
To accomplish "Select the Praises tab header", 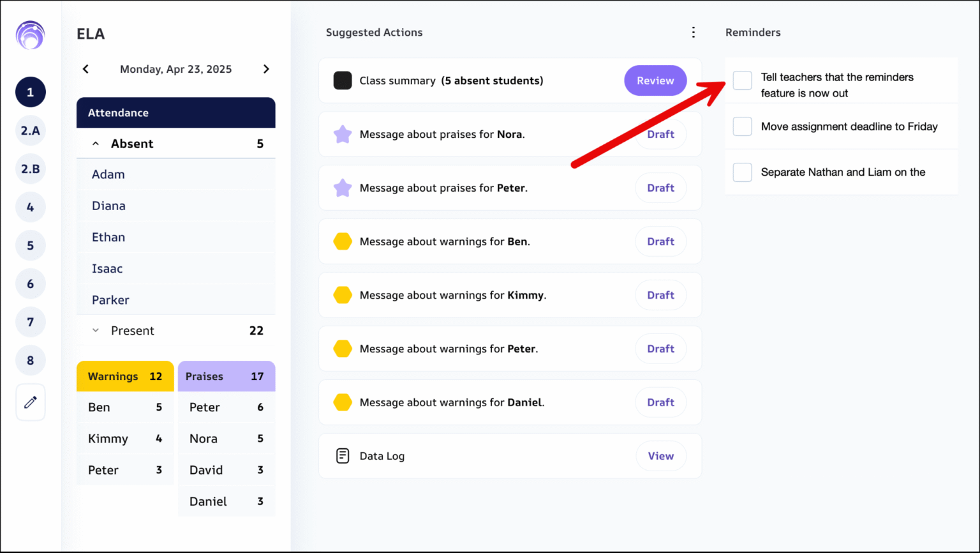I will pos(226,376).
